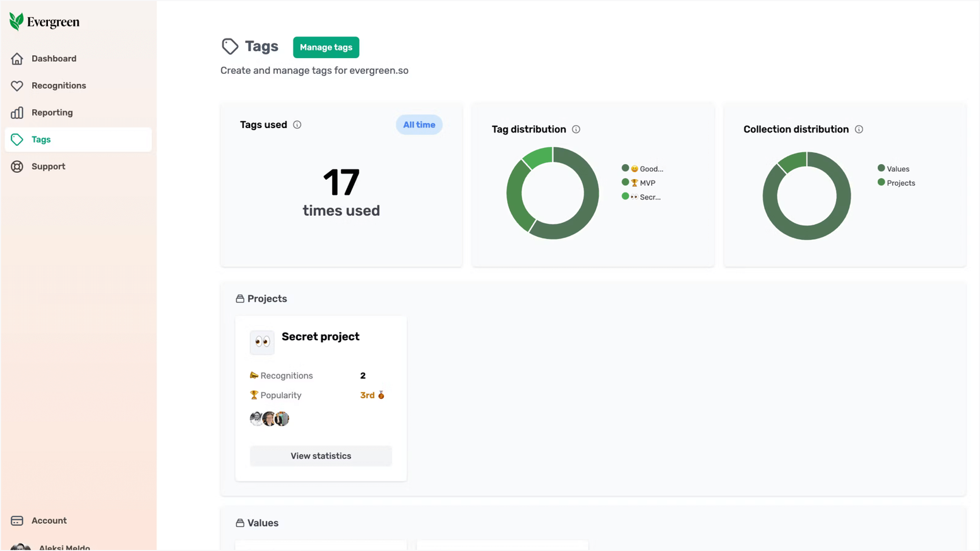Click the Aleksi Meldo user name
980x551 pixels.
point(64,547)
